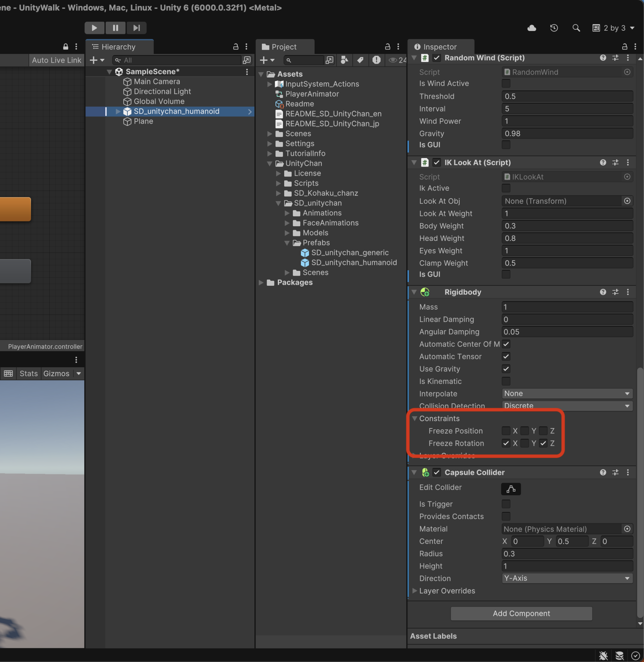
Task: Open Unity Cloud panel via cloud icon
Action: tap(531, 28)
